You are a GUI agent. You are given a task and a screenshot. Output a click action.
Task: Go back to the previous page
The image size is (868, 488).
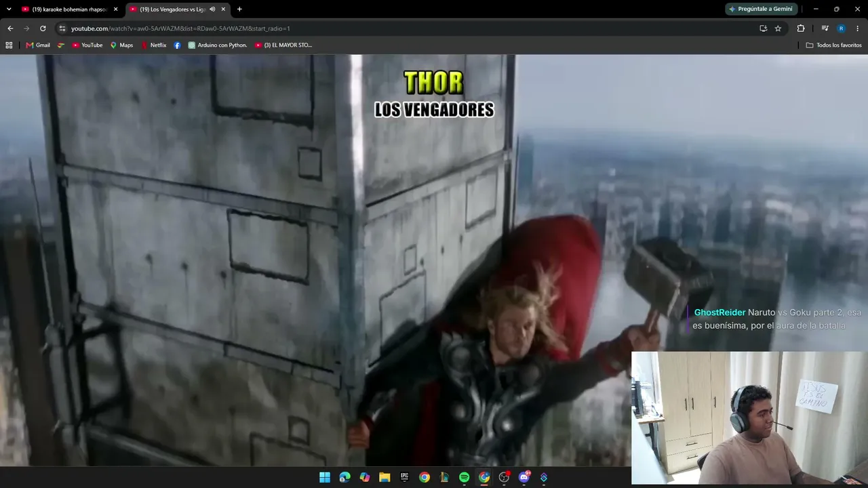coord(10,28)
